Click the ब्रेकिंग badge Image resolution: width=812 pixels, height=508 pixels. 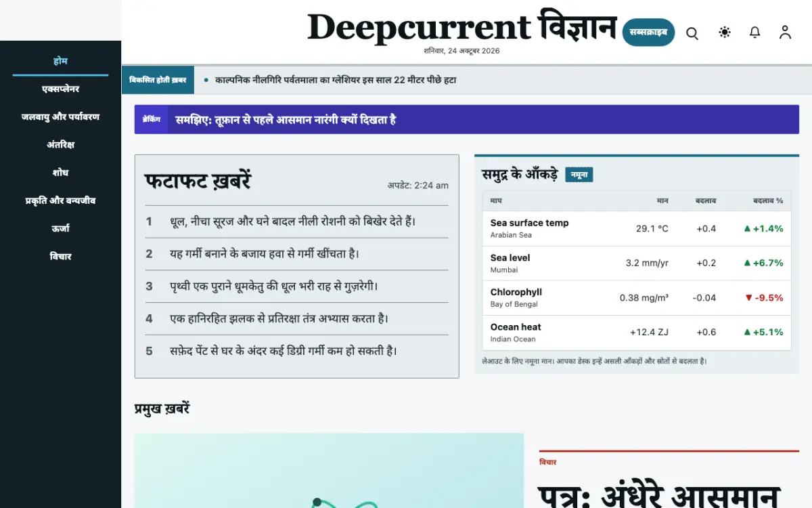(152, 119)
